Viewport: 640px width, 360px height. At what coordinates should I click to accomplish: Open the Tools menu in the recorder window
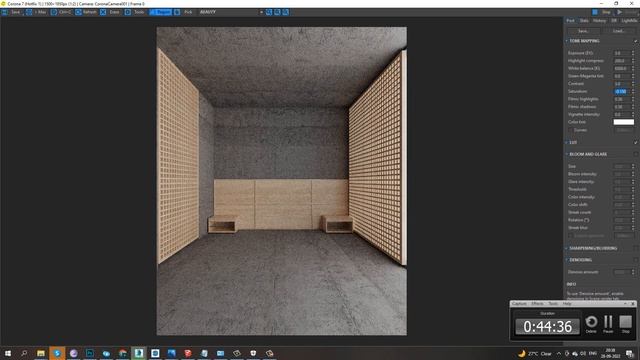point(553,304)
